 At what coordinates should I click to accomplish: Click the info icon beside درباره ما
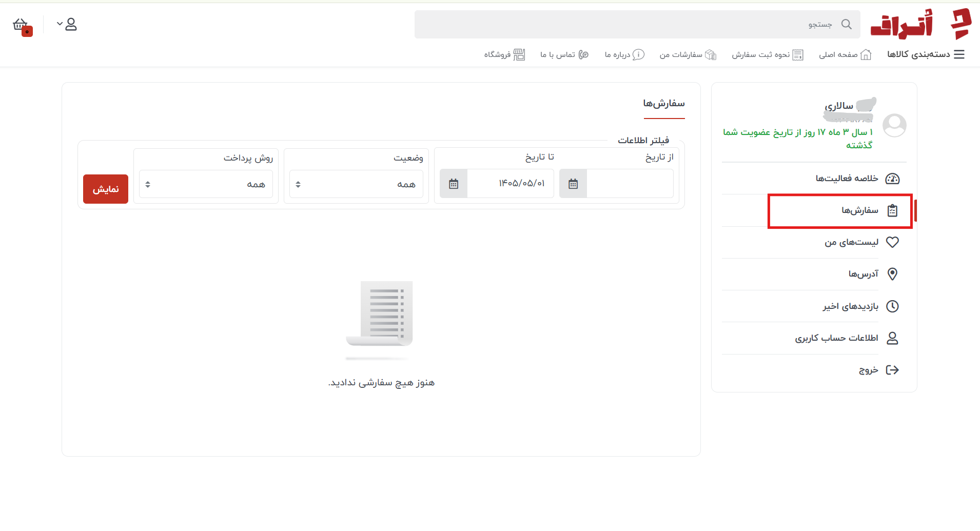[638, 54]
